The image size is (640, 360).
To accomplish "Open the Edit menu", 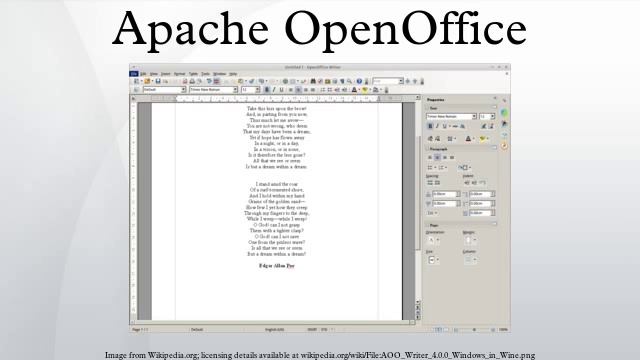I will (143, 74).
